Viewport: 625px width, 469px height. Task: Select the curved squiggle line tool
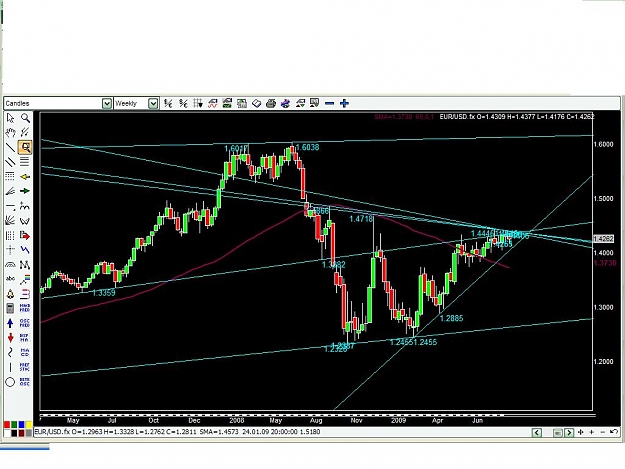pyautogui.click(x=10, y=352)
